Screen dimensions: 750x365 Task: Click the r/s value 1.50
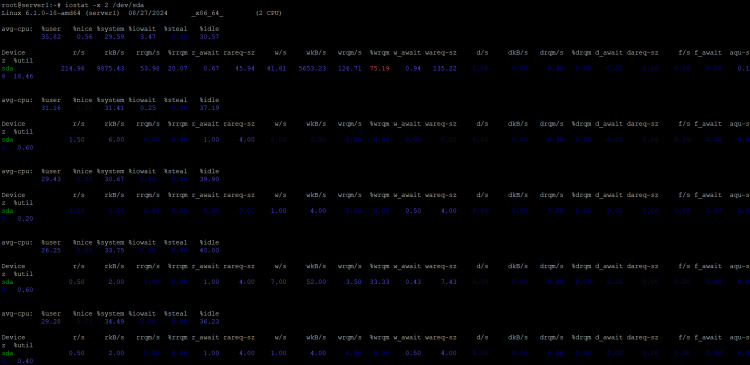pos(77,140)
